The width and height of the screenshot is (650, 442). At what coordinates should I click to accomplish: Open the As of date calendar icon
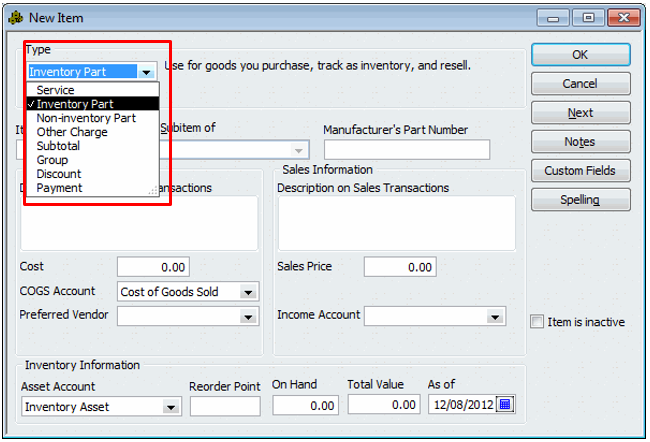point(505,404)
